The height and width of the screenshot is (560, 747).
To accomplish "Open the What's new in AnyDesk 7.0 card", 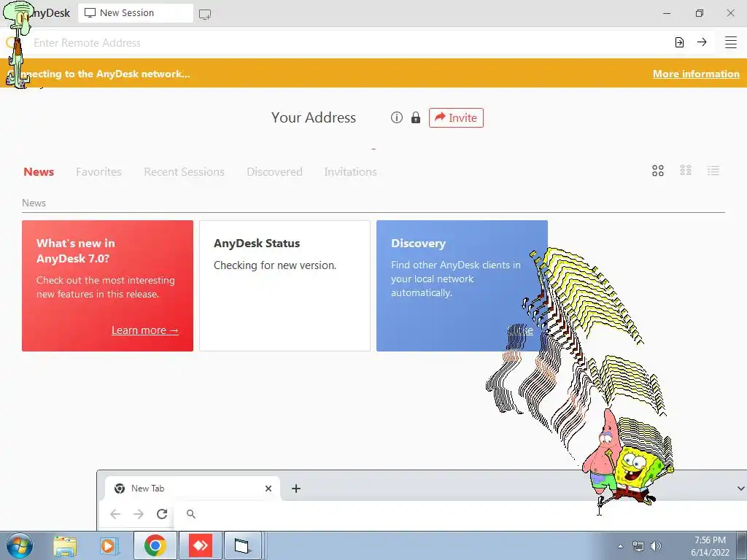I will click(x=108, y=286).
